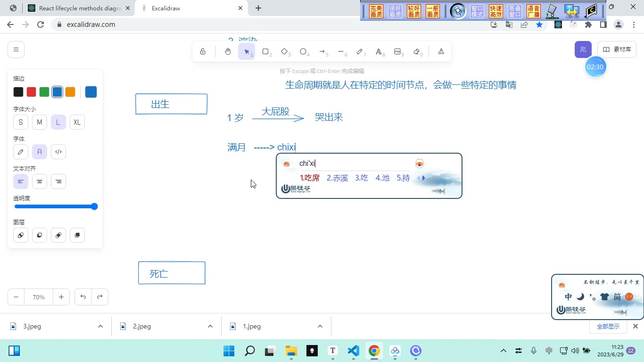
Task: Open the extra shapes tools menu
Action: [x=441, y=51]
